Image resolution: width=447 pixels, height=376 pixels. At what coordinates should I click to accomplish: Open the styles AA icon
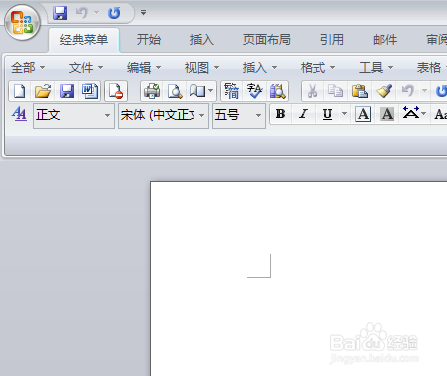[x=19, y=114]
